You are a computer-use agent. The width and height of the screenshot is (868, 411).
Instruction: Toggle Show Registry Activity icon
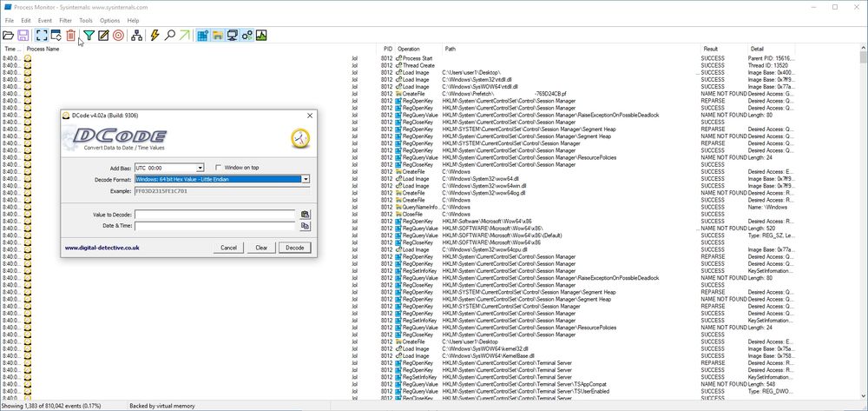coord(202,36)
